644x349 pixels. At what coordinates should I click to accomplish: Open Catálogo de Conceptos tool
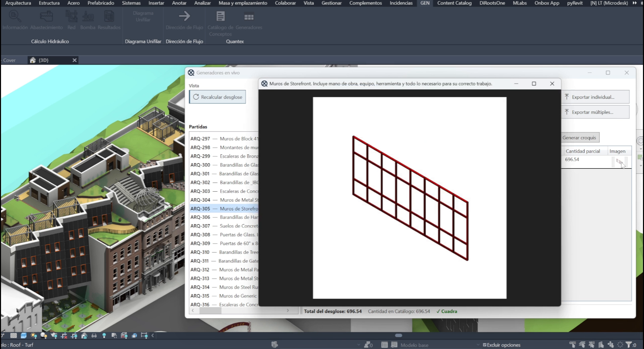coord(220,23)
